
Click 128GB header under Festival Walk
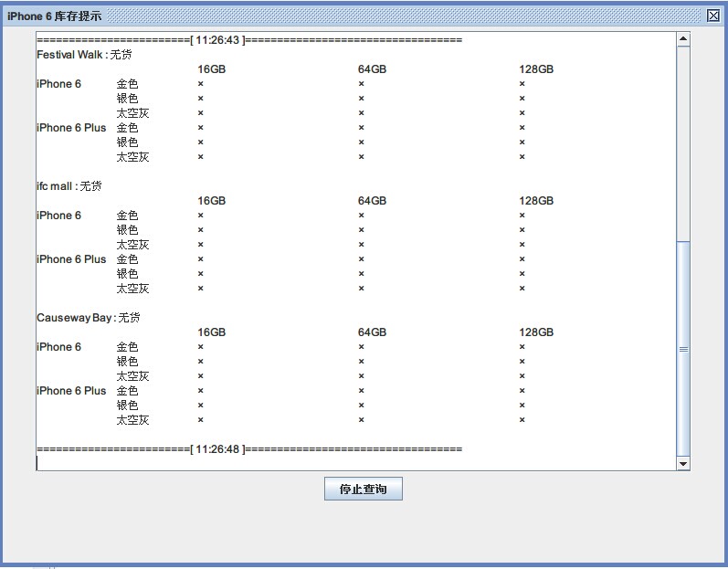pos(536,69)
